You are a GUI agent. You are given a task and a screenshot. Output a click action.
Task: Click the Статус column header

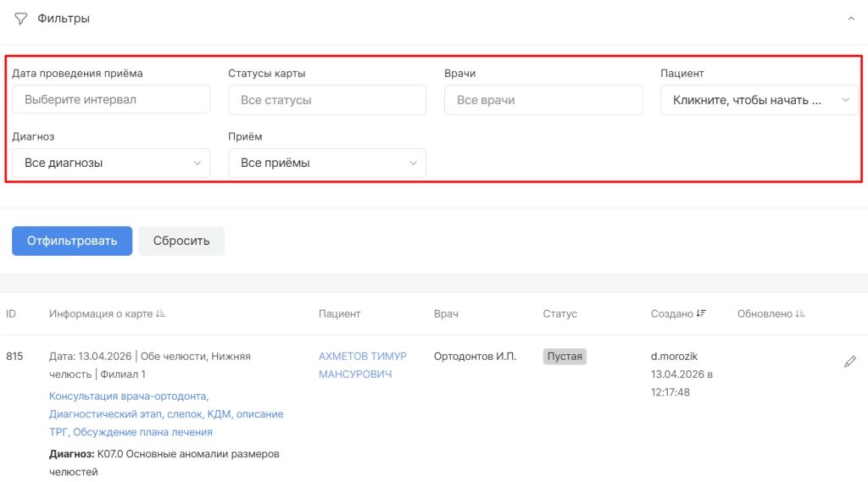coord(559,314)
